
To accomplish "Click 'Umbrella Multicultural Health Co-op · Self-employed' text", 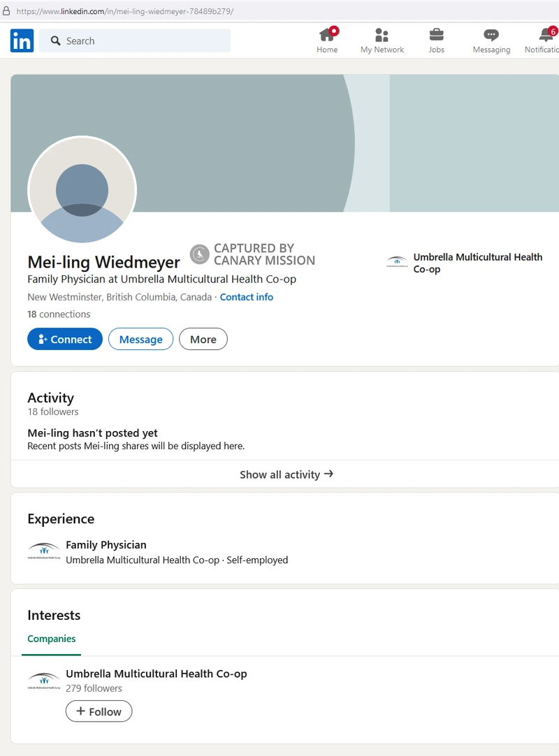I will coord(177,560).
